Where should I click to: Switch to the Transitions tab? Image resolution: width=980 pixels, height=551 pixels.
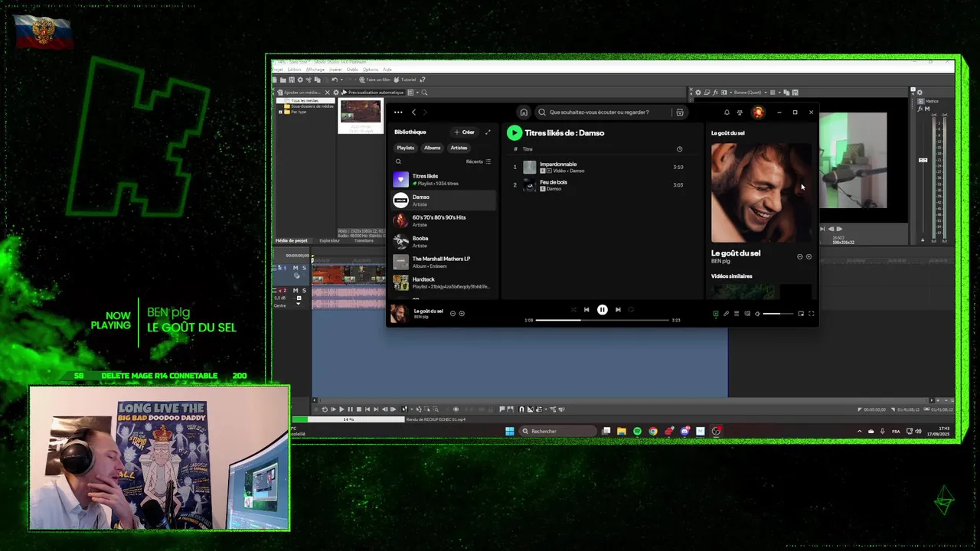[364, 240]
